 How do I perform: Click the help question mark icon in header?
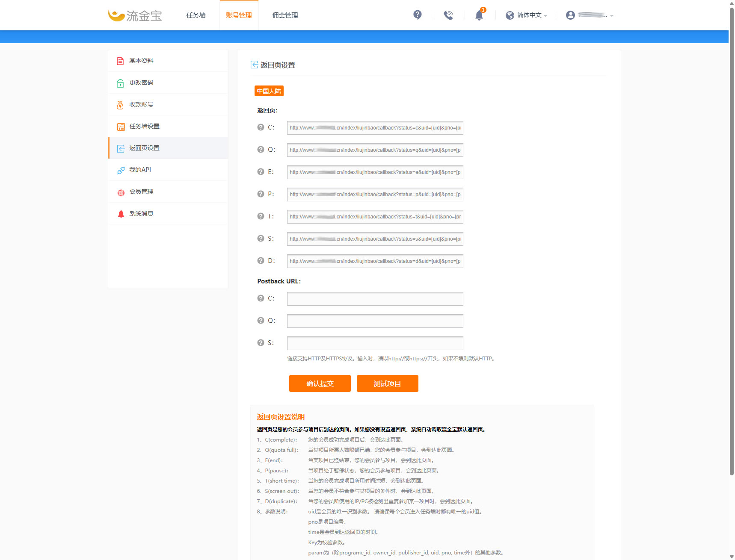click(417, 15)
